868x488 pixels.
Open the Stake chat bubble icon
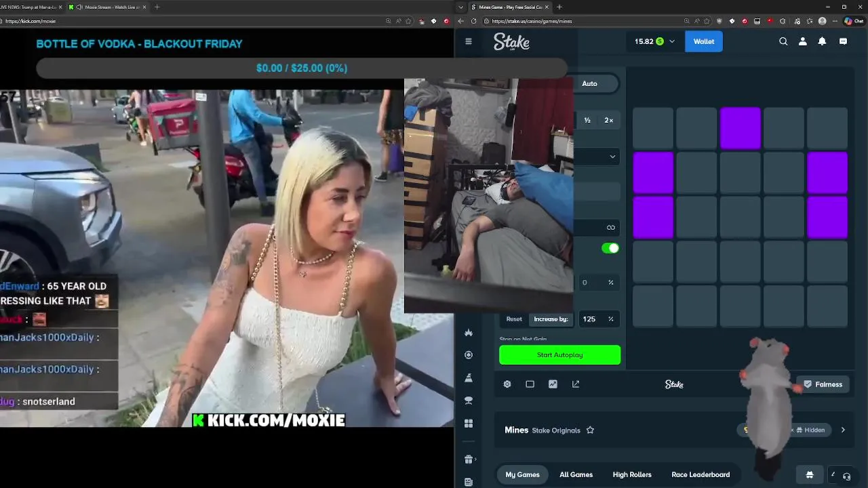pyautogui.click(x=843, y=41)
